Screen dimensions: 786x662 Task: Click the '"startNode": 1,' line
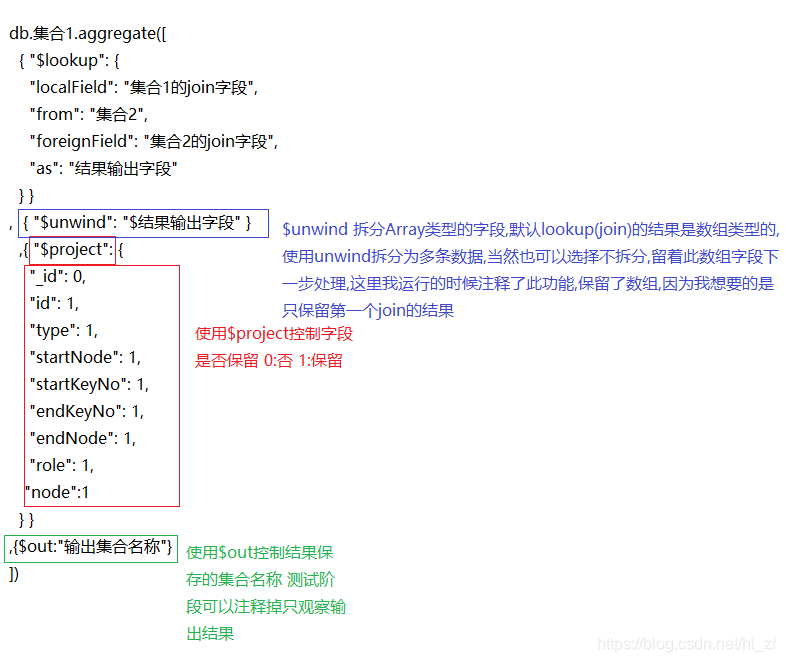(86, 358)
